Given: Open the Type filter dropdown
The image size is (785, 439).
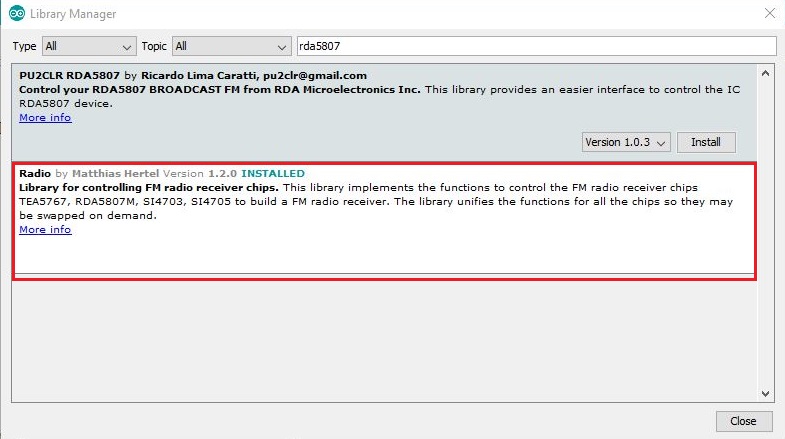Looking at the screenshot, I should [89, 47].
